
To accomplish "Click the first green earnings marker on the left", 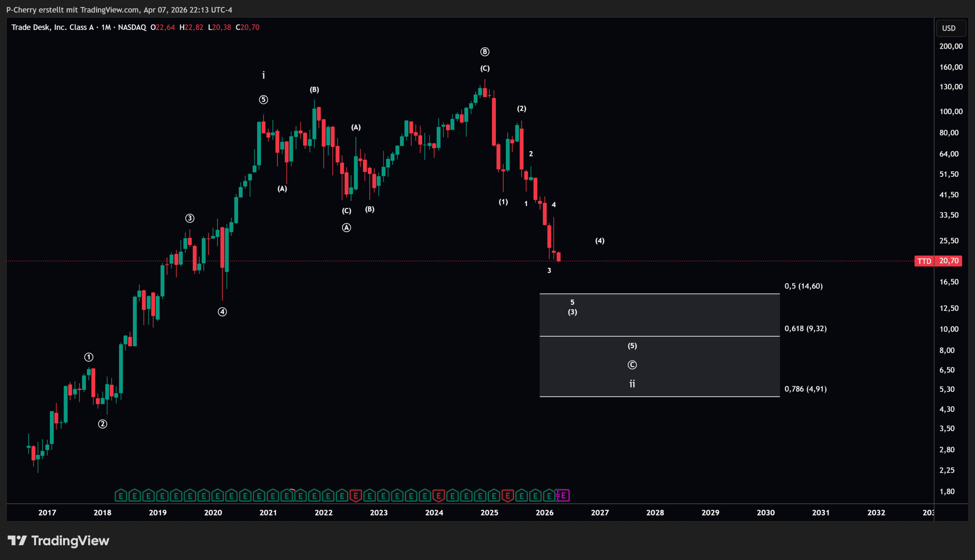I will click(121, 496).
